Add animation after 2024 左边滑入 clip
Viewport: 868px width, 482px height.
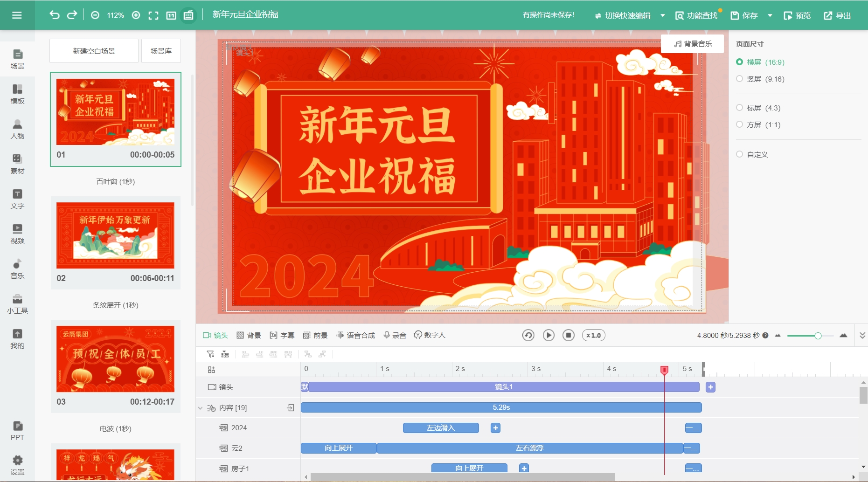click(x=496, y=428)
